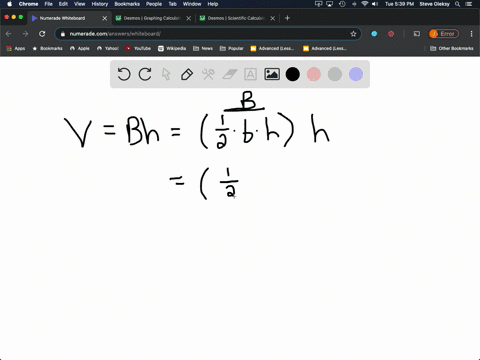Bookmark this page with the star
480x360 pixels.
click(x=353, y=34)
